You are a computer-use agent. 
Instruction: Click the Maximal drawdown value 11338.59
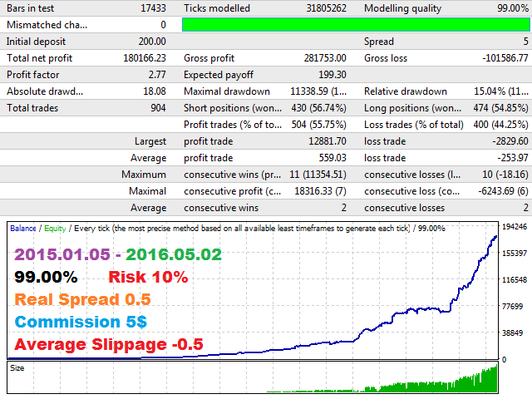tap(318, 91)
